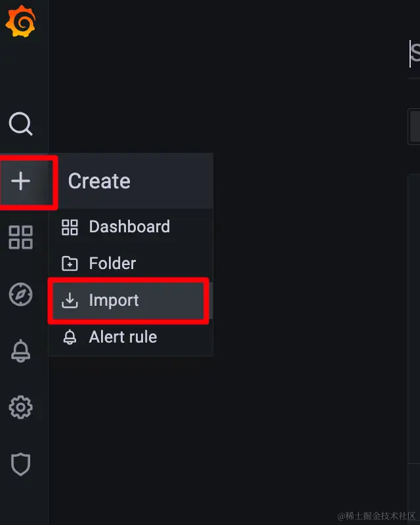The width and height of the screenshot is (420, 525).
Task: Open the Grafana home via logo icon
Action: (x=22, y=22)
